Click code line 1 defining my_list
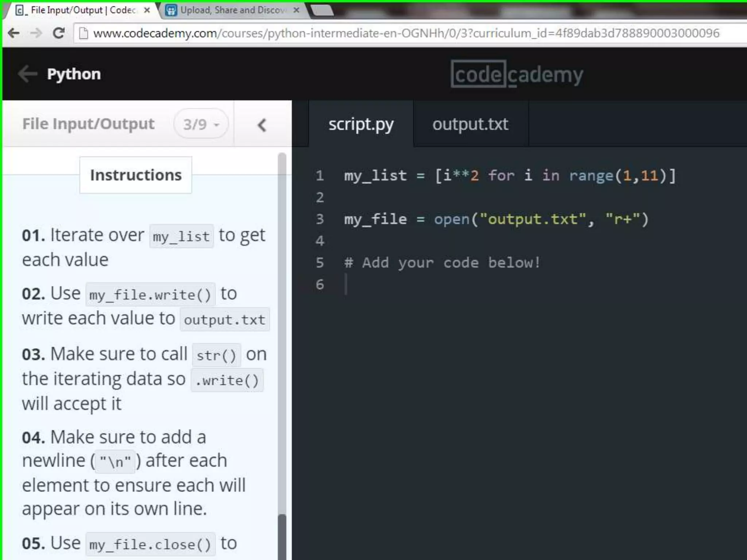This screenshot has height=560, width=747. point(510,176)
